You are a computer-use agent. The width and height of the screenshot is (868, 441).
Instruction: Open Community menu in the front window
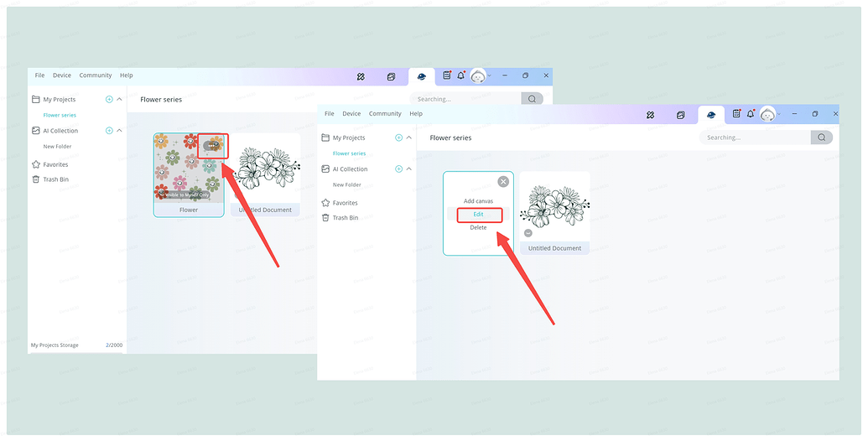385,114
